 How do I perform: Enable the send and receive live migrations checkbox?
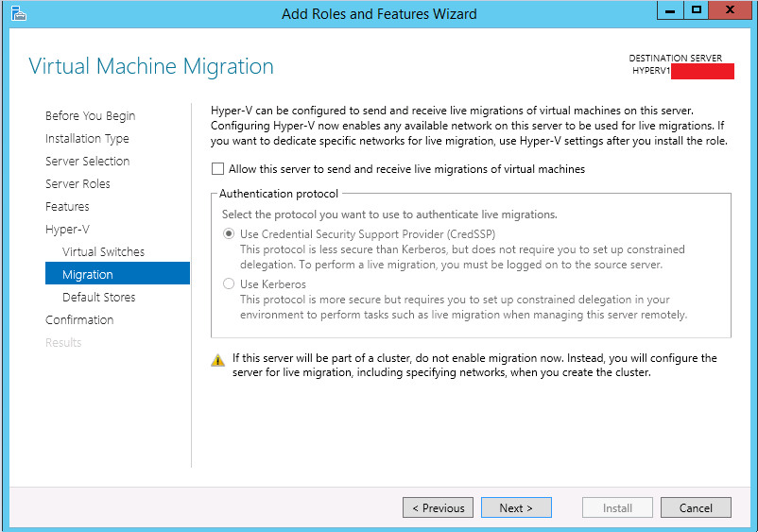tap(218, 168)
